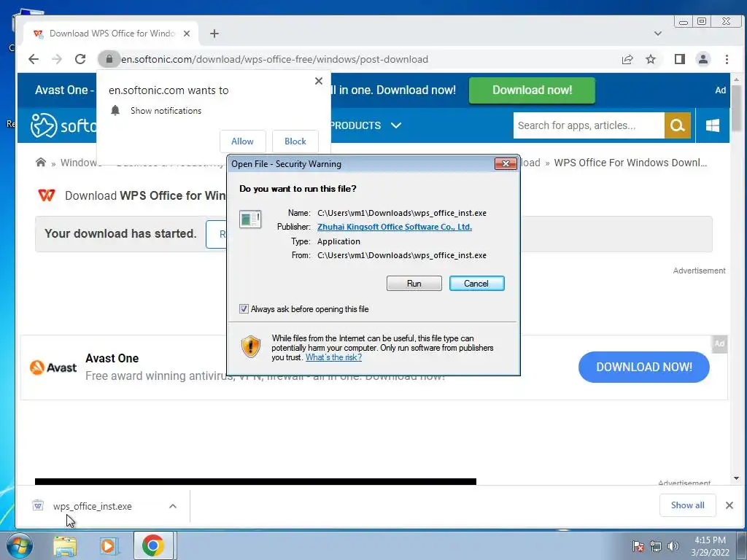The height and width of the screenshot is (560, 747).
Task: Uncheck Always ask before opening this file
Action: 244,309
